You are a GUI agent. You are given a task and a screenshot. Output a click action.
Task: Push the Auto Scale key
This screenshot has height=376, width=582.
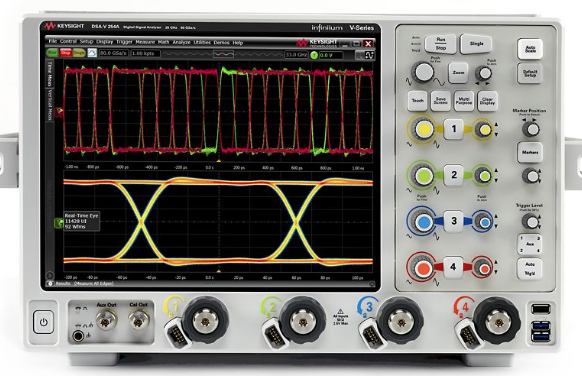coord(530,49)
